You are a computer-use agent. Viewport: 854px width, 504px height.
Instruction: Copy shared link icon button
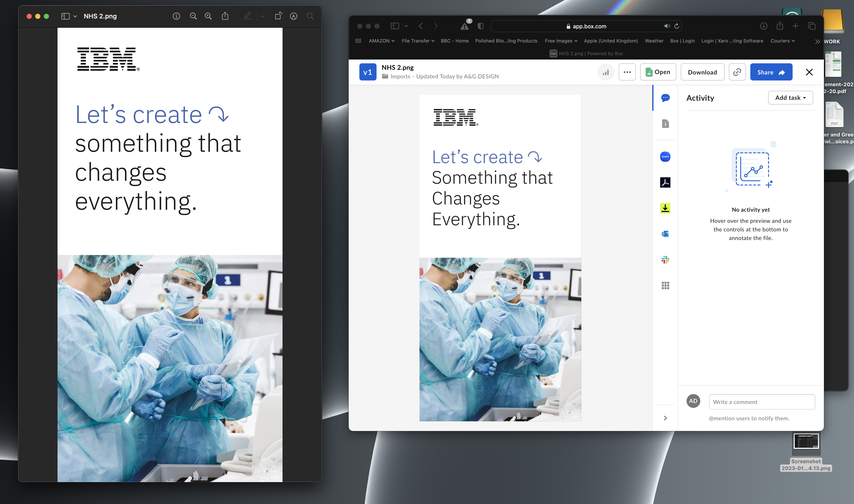[x=737, y=72]
